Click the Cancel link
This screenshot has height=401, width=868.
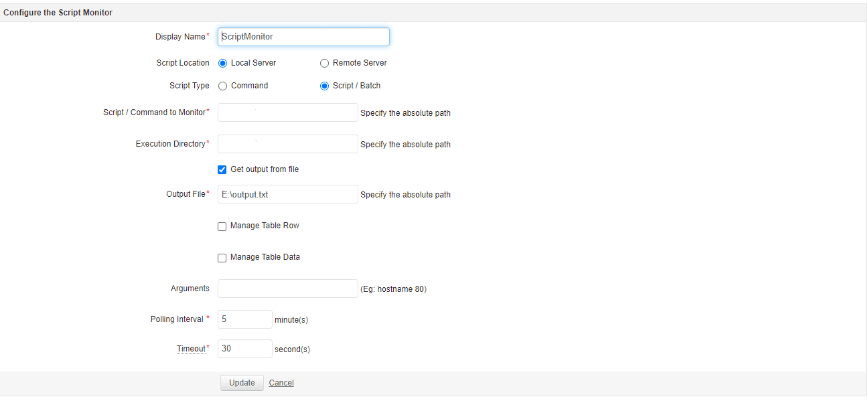[x=281, y=383]
